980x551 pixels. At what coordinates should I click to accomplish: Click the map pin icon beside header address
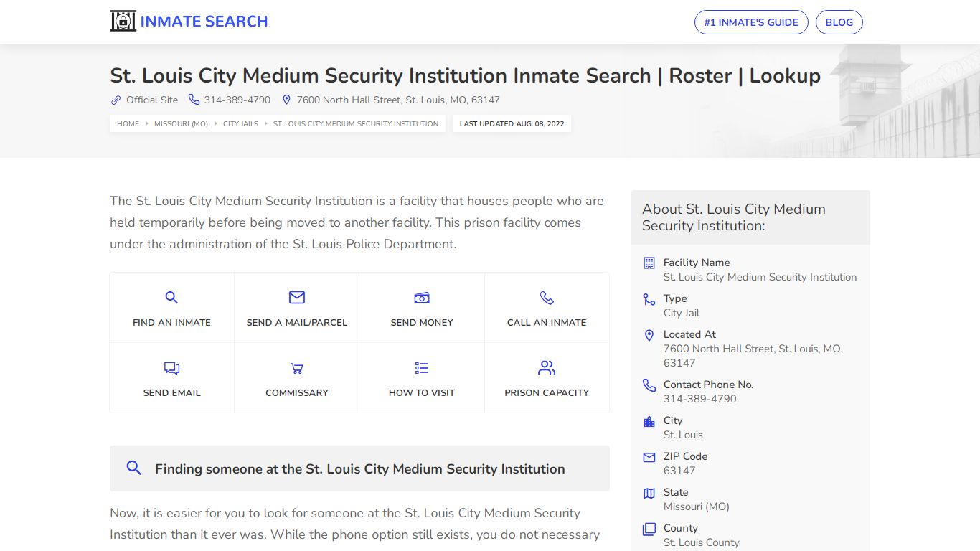point(286,100)
